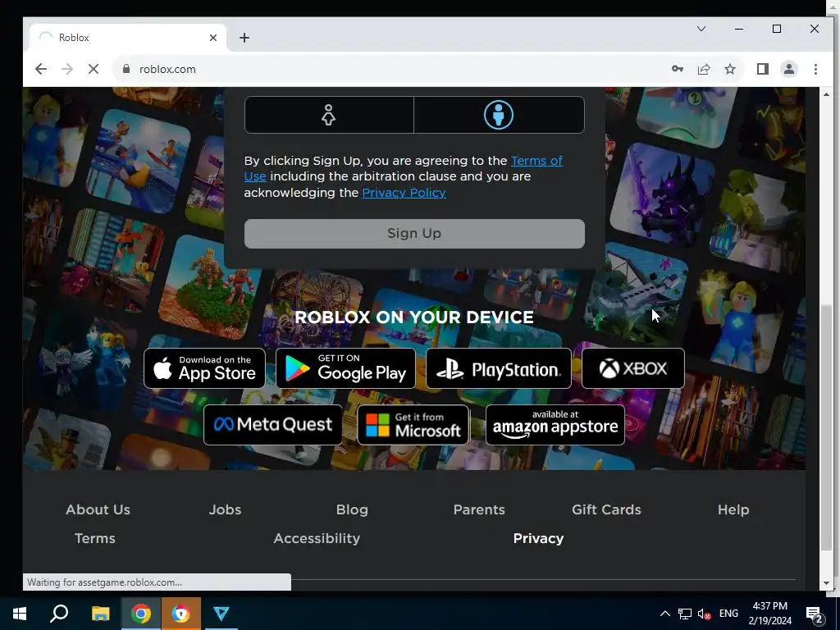
Task: Stop loading the page with X button
Action: (94, 69)
